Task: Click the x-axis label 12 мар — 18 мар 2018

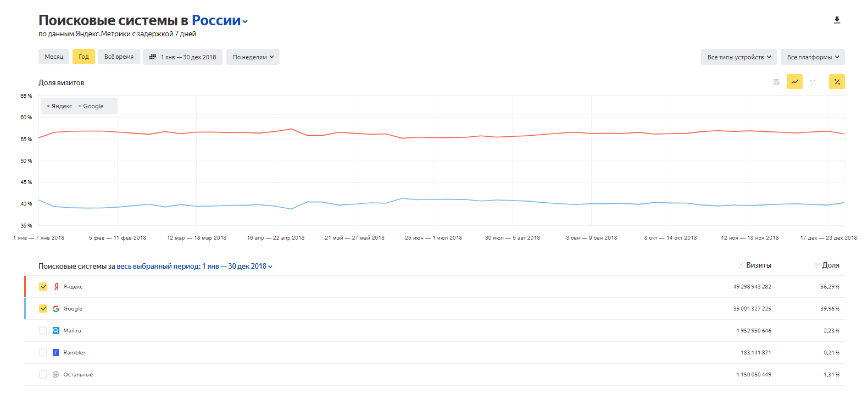Action: click(197, 238)
